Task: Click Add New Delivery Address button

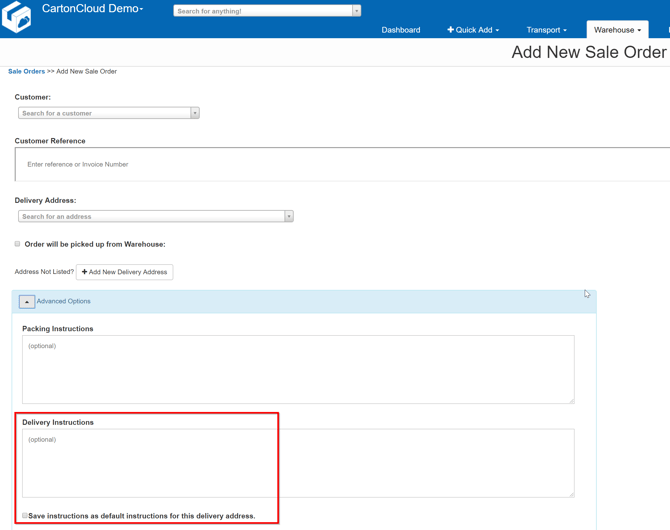Action: pyautogui.click(x=124, y=272)
